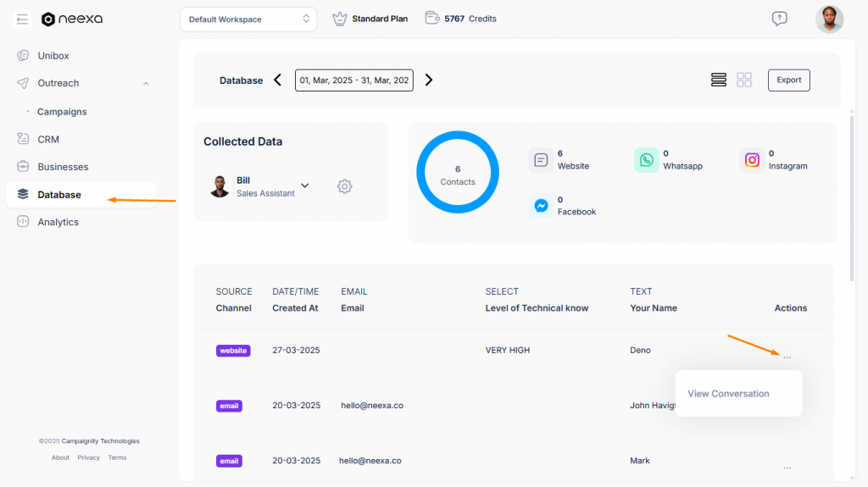Screen dimensions: 868x487
Task: Click the neexa logo
Action: tap(72, 19)
